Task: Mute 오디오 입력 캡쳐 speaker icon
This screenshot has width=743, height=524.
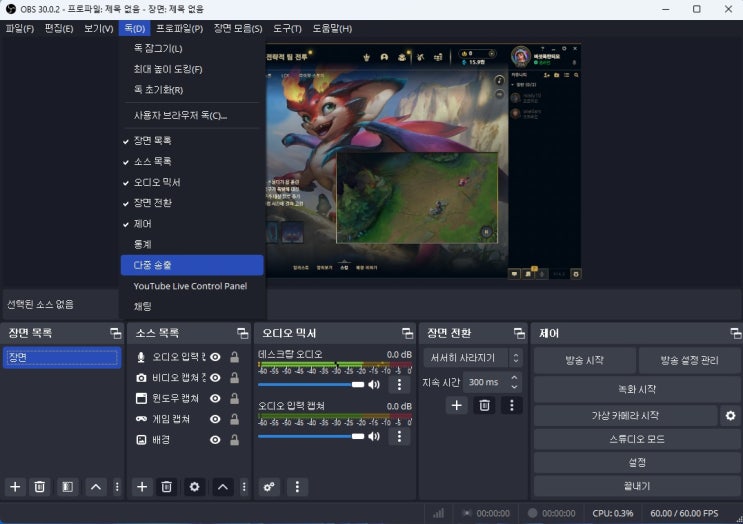Action: [374, 436]
